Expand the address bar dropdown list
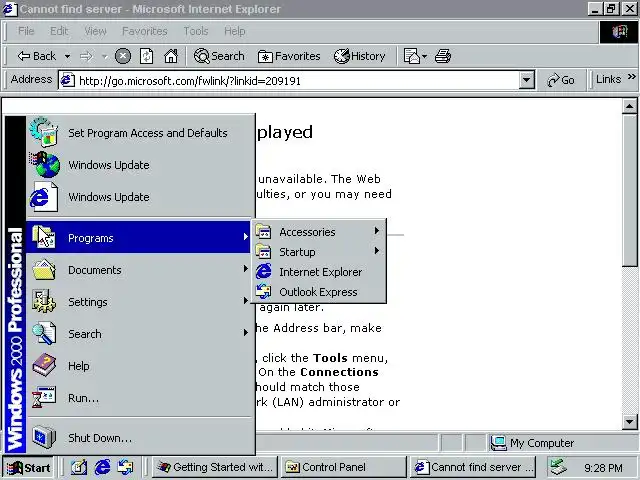 coord(527,80)
